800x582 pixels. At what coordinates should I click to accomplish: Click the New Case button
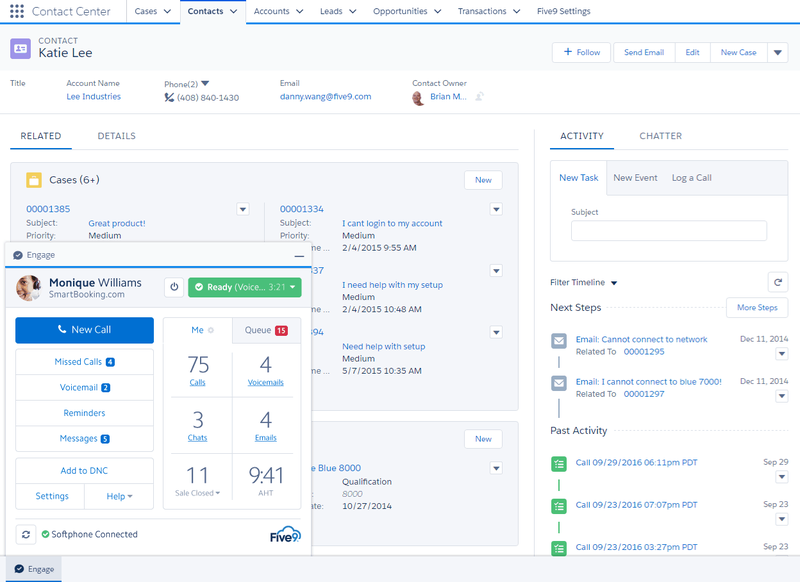[738, 53]
